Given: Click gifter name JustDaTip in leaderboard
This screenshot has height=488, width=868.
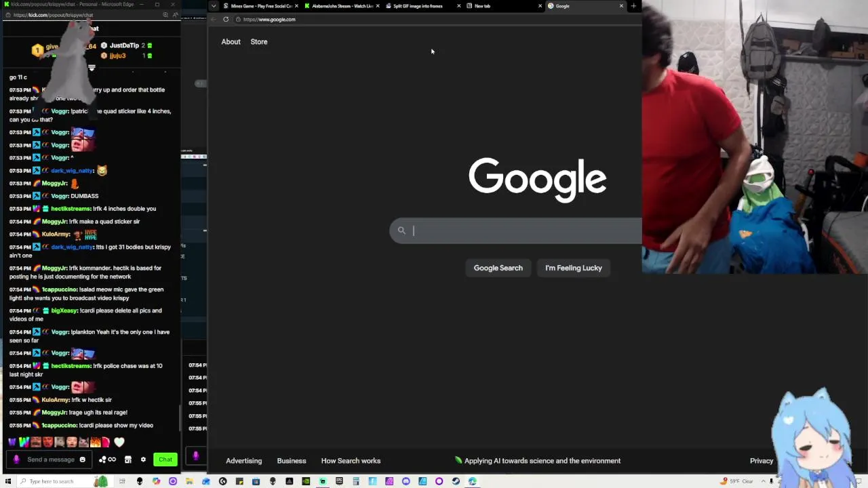Looking at the screenshot, I should tap(124, 45).
